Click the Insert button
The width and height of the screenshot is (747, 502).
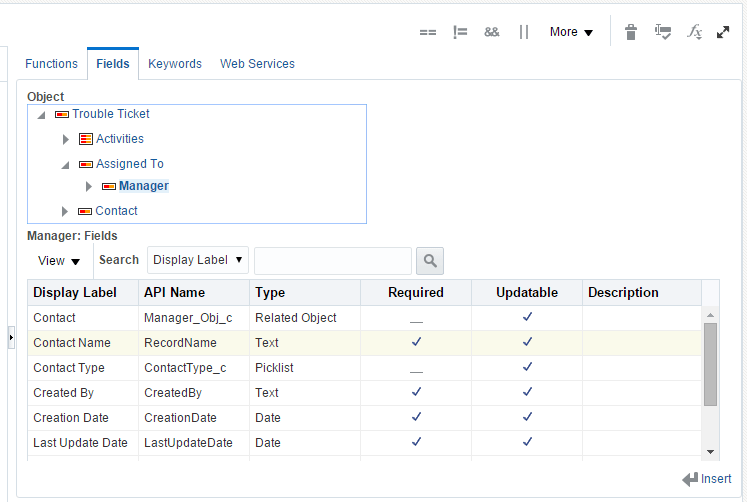706,479
